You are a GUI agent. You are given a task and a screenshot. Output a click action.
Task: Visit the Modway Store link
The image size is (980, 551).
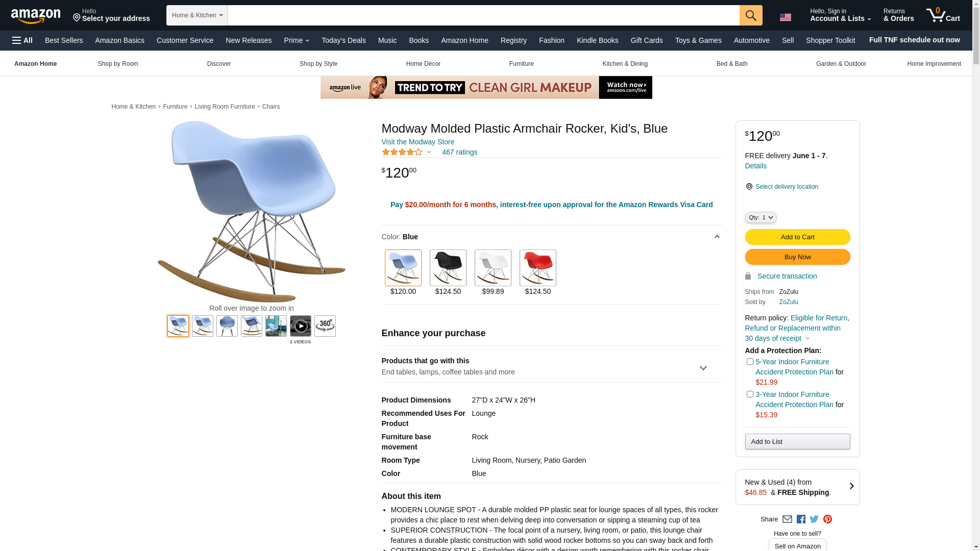[418, 142]
